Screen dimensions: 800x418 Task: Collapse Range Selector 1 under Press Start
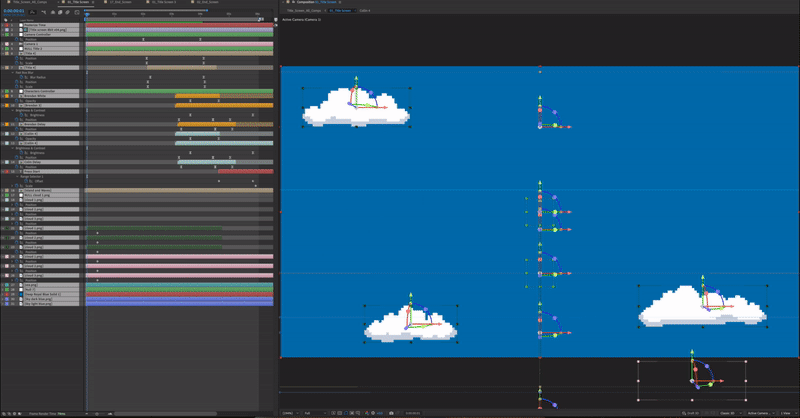coord(17,177)
